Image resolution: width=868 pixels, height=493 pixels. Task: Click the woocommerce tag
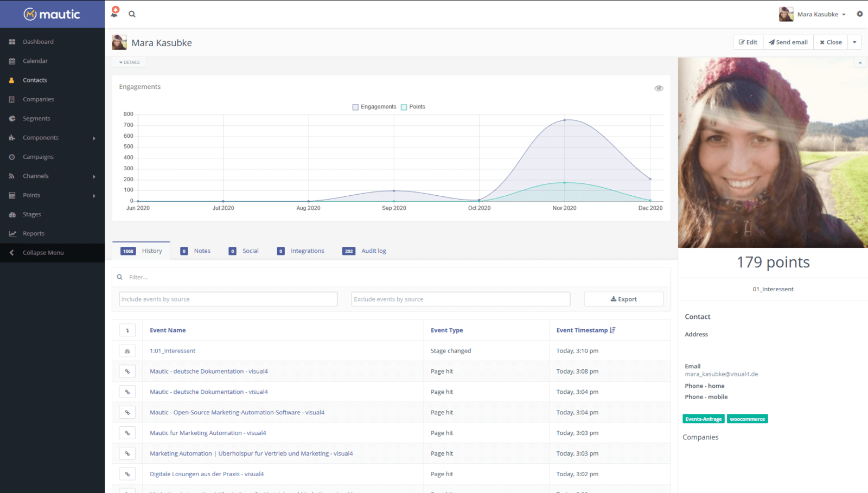pyautogui.click(x=748, y=419)
